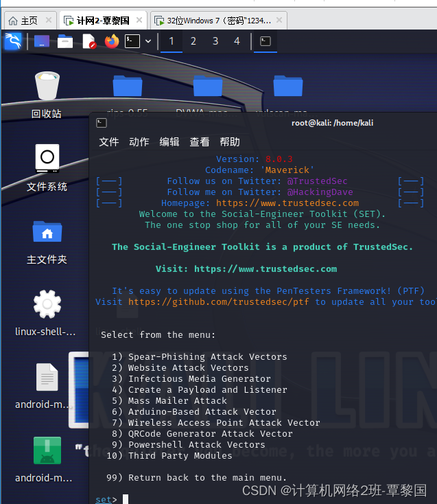Click Create a Payload and Listener line
Viewport: 437px width, 504px height.
click(200, 389)
